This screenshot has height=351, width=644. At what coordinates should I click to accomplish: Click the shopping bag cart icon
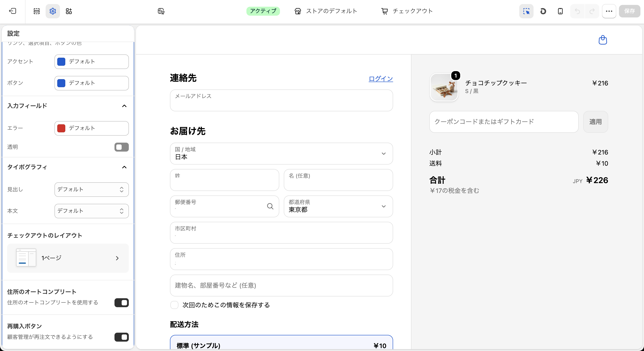point(603,40)
